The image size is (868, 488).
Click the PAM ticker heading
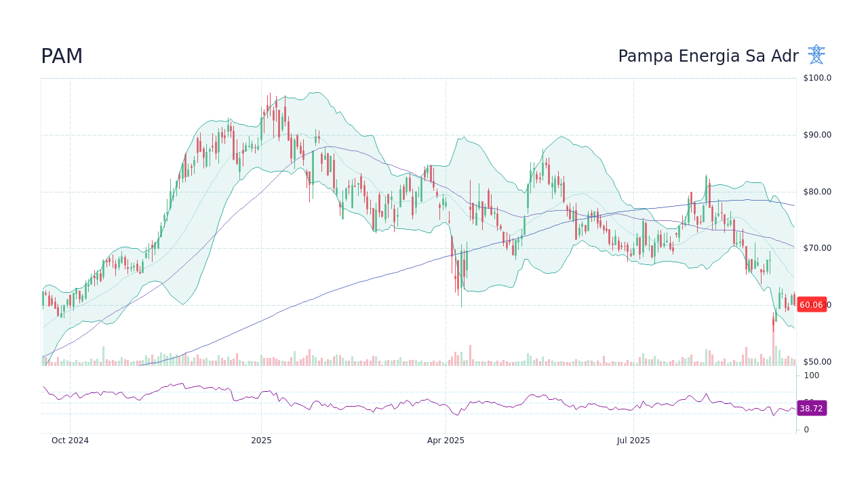point(62,56)
